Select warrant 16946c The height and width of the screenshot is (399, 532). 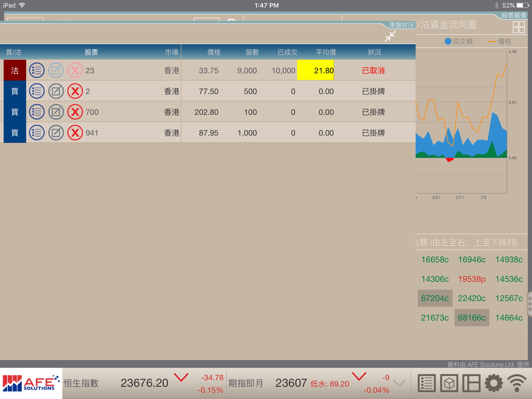(x=472, y=260)
